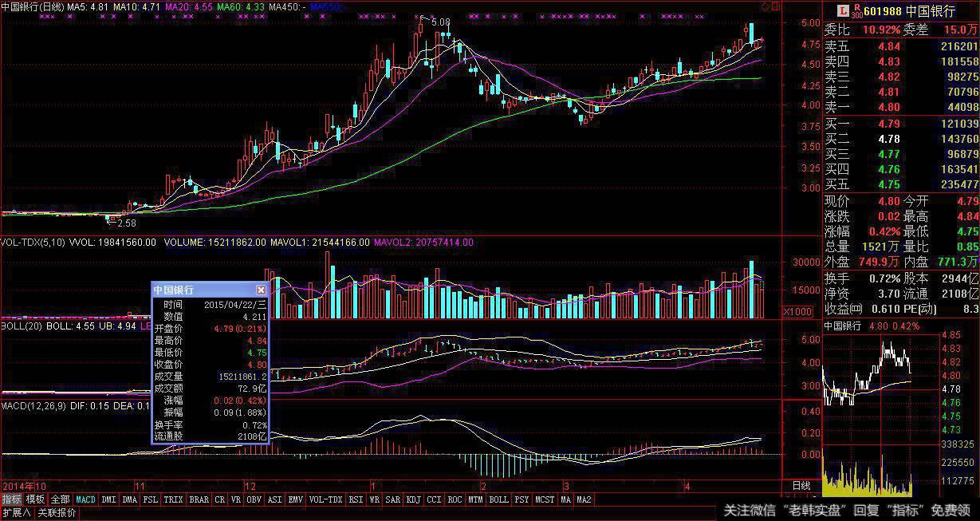Select the RSI indicator tab
The image size is (980, 521).
pyautogui.click(x=356, y=499)
